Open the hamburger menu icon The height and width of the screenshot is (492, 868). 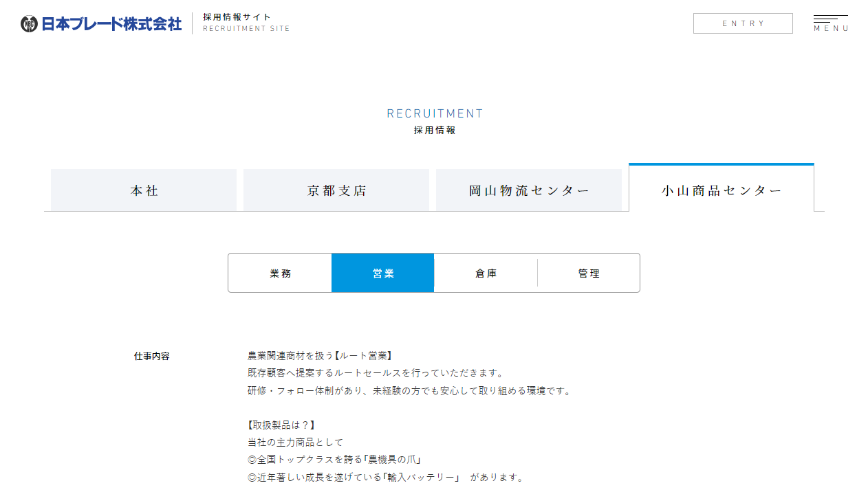[830, 19]
